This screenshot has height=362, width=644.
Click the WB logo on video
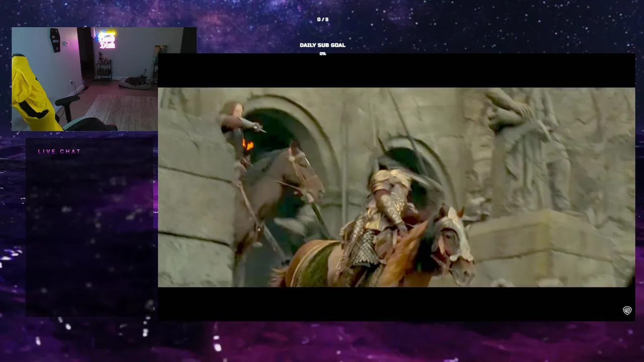(627, 310)
